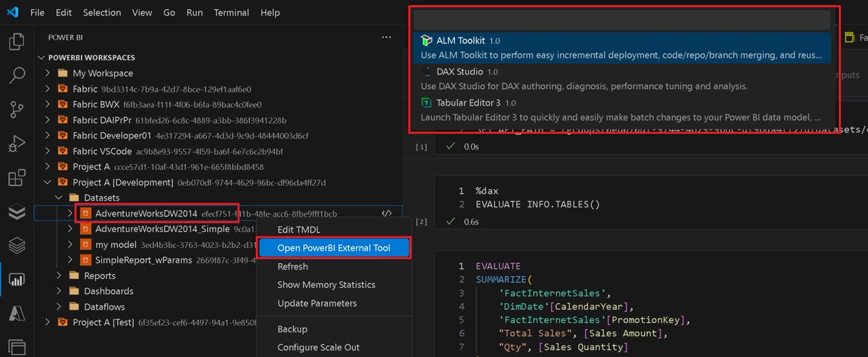Open the Run menu
Image resolution: width=868 pixels, height=357 pixels.
195,12
